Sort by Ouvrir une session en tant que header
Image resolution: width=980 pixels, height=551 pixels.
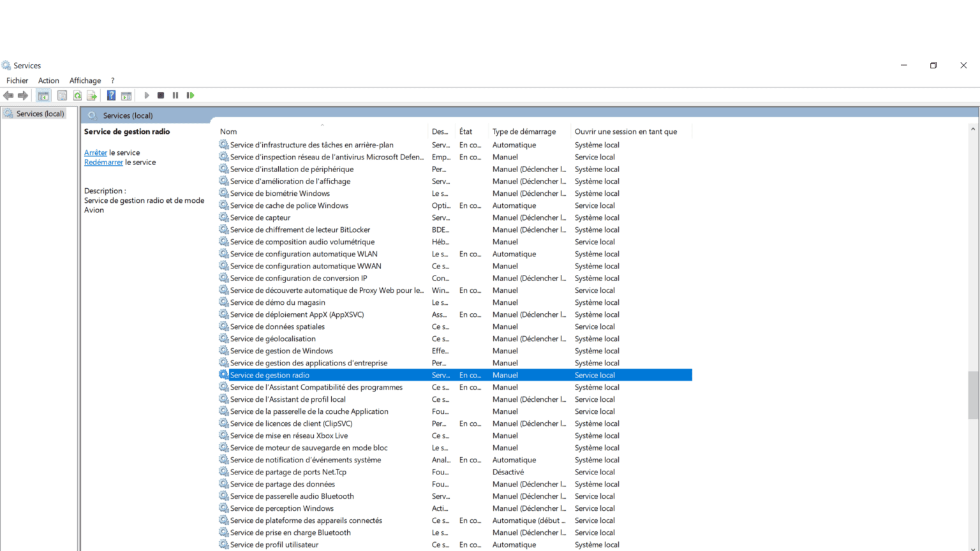click(631, 131)
